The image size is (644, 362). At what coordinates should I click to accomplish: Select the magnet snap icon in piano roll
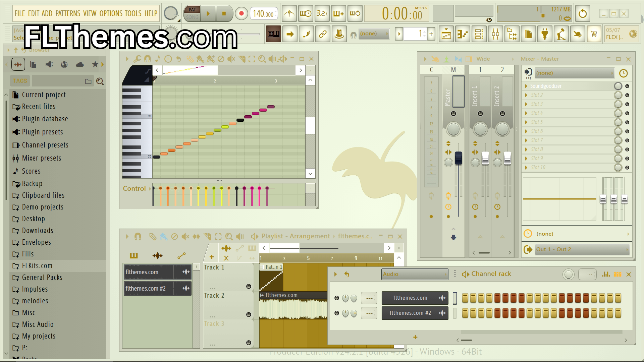[147, 59]
